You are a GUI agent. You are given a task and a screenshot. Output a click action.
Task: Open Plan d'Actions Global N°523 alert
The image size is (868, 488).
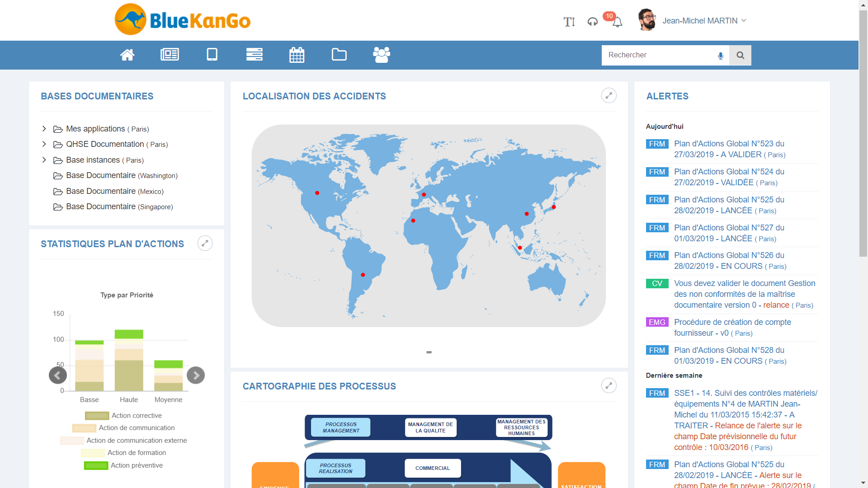click(x=730, y=148)
